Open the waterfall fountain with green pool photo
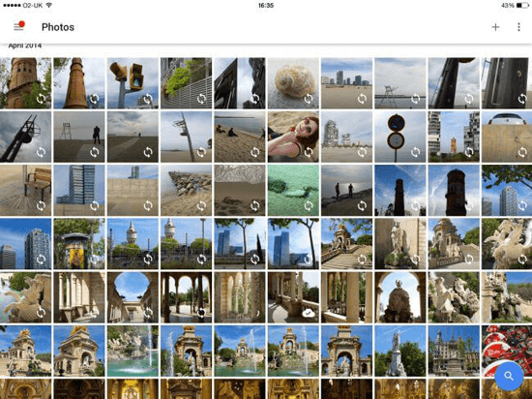The image size is (532, 399). point(133,351)
